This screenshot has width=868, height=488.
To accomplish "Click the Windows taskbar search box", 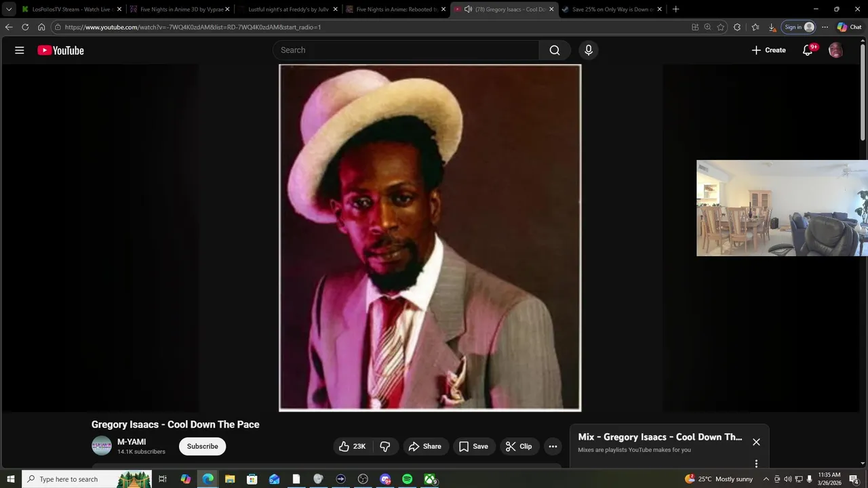I will (87, 479).
